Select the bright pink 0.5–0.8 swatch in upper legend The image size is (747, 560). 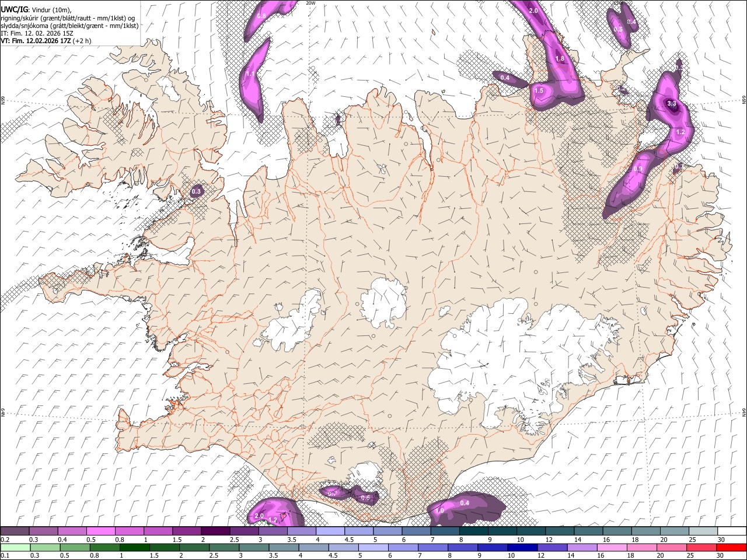[x=100, y=531]
